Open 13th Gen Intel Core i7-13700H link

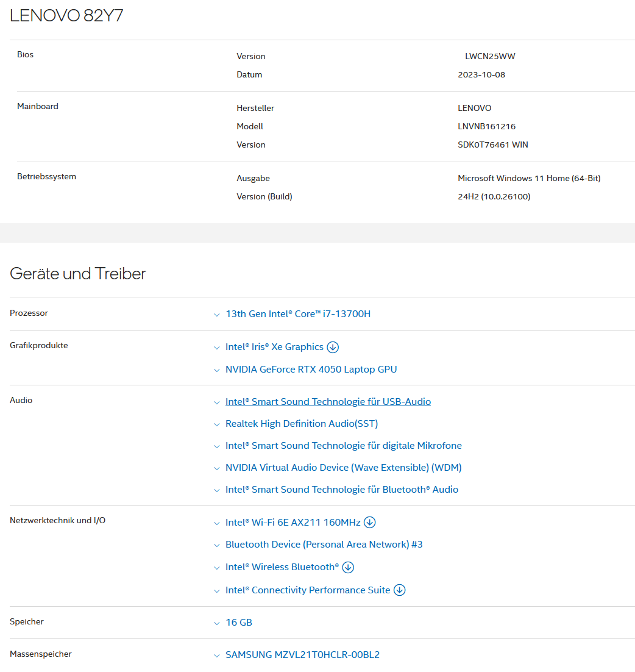(298, 313)
